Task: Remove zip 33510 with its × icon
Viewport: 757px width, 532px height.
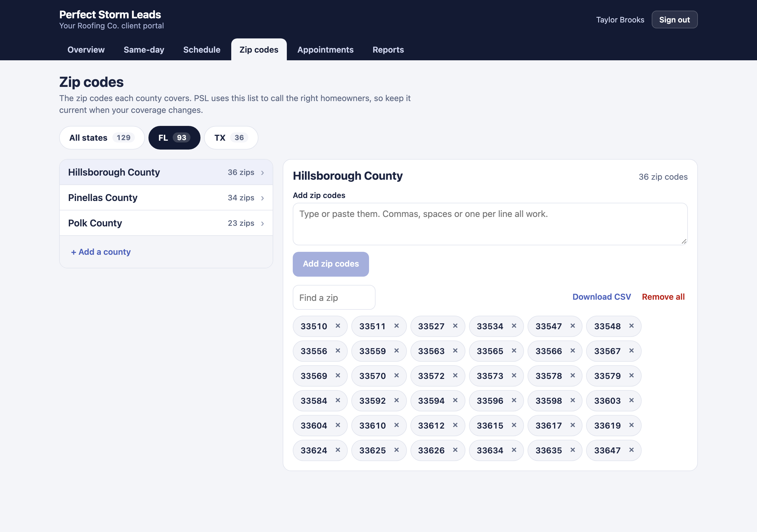Action: coord(338,326)
